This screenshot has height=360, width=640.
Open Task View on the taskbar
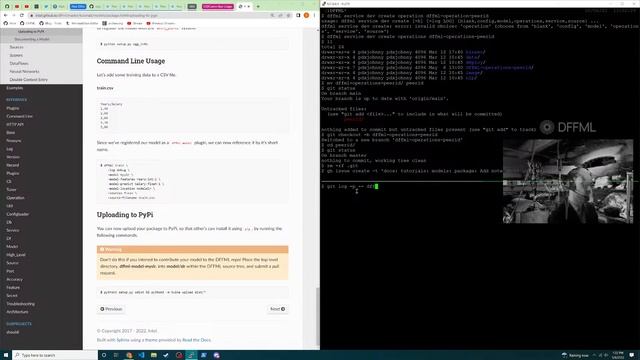tap(116, 355)
